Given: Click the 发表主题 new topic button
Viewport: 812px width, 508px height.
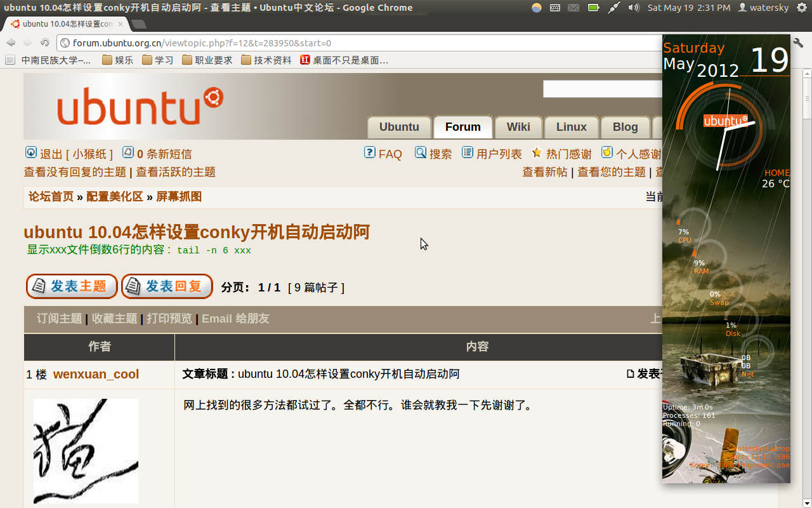Looking at the screenshot, I should point(72,286).
